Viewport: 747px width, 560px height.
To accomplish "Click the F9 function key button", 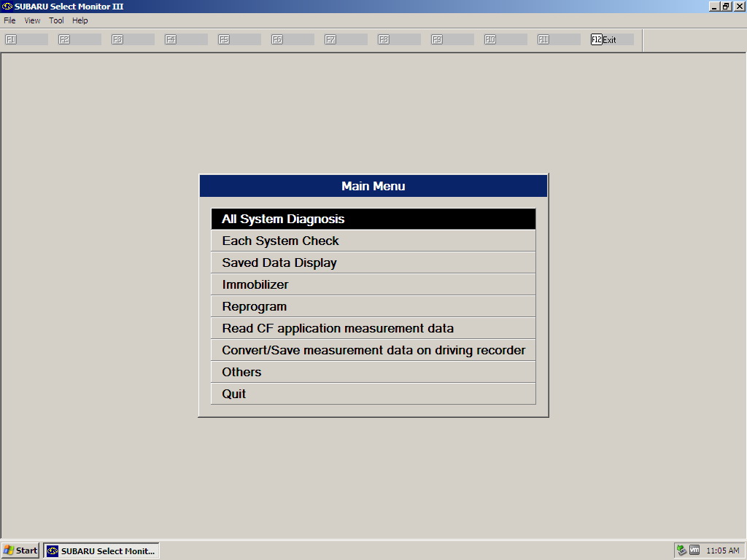I will [453, 39].
